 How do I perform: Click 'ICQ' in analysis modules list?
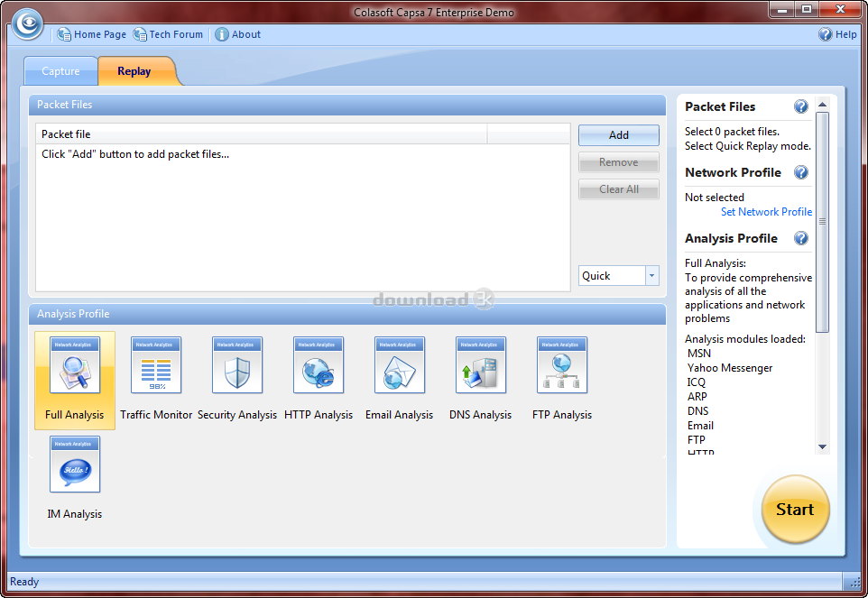tap(697, 382)
